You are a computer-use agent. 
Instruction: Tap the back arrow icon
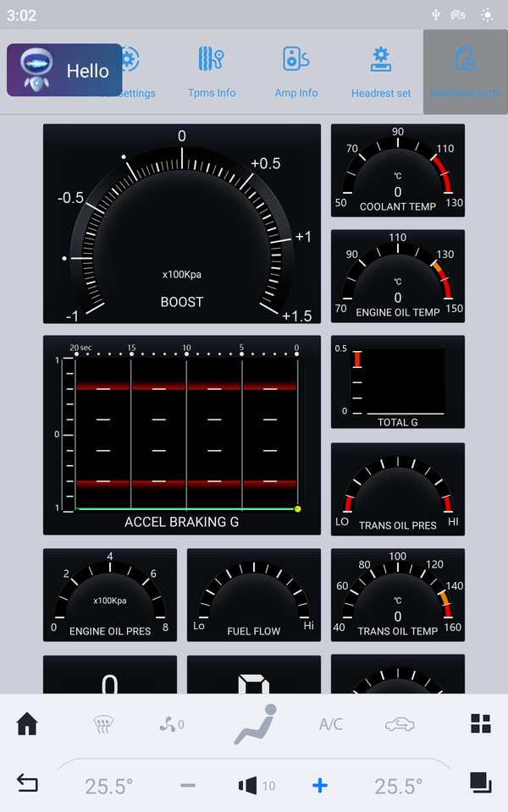pos(27,782)
